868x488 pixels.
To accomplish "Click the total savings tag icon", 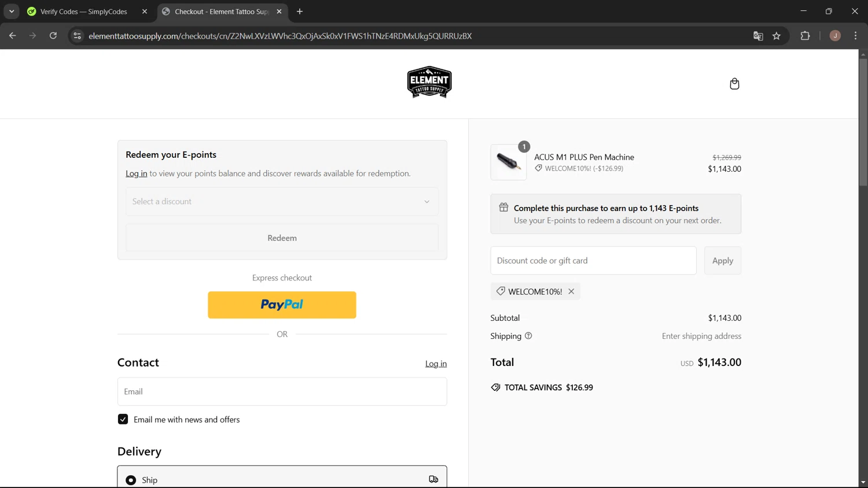I will [495, 387].
